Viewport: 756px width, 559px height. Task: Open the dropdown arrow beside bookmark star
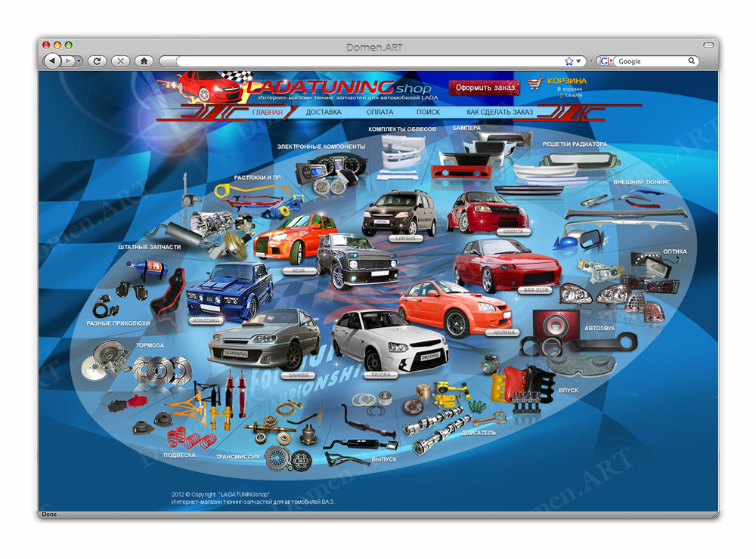tap(578, 61)
